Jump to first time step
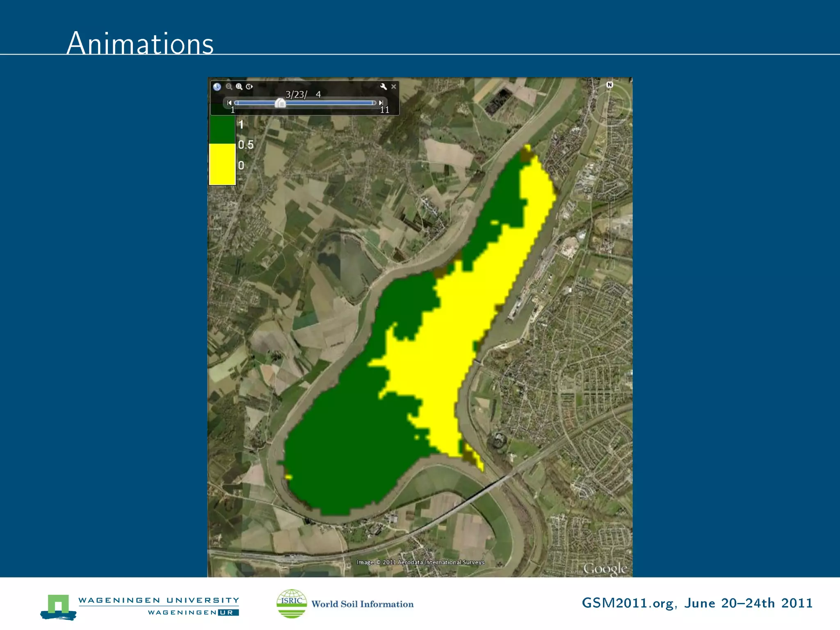The image size is (840, 630). coord(229,103)
